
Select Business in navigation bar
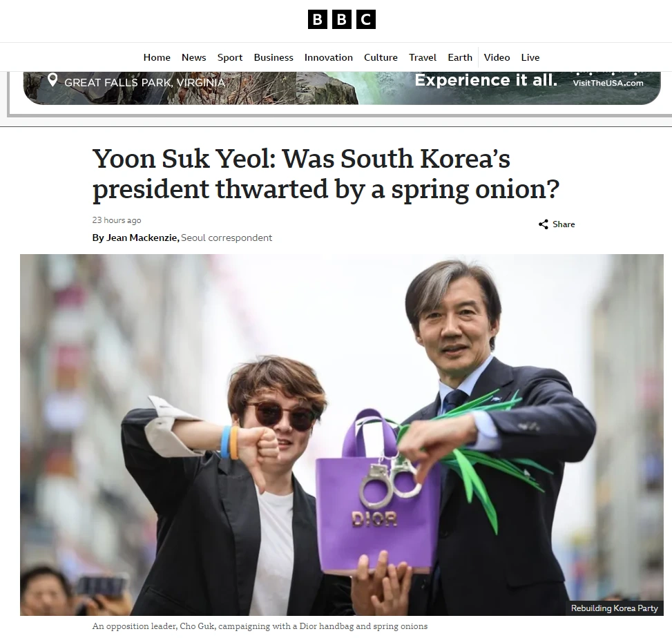(x=273, y=57)
